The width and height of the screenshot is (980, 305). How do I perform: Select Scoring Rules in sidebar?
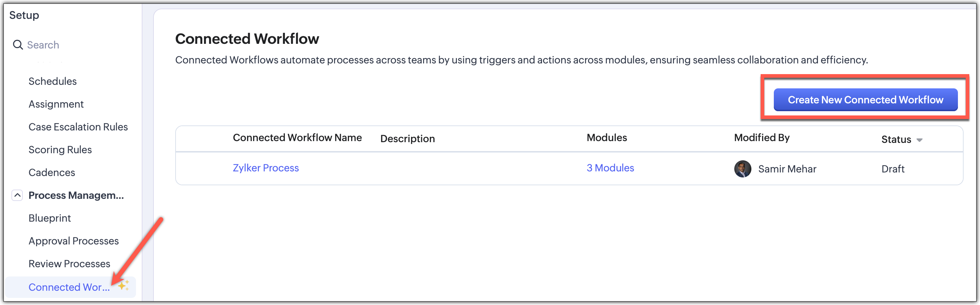click(60, 150)
